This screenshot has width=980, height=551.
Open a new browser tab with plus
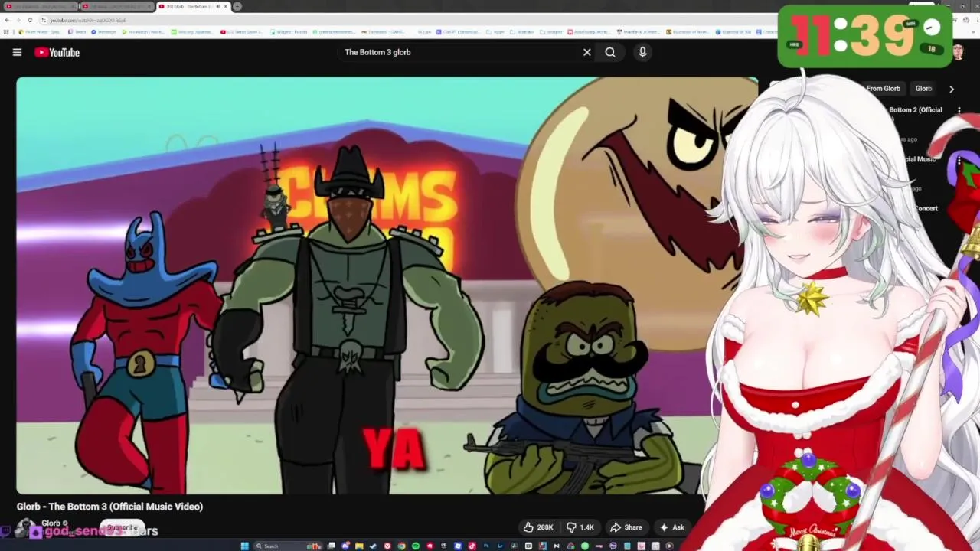(x=237, y=6)
